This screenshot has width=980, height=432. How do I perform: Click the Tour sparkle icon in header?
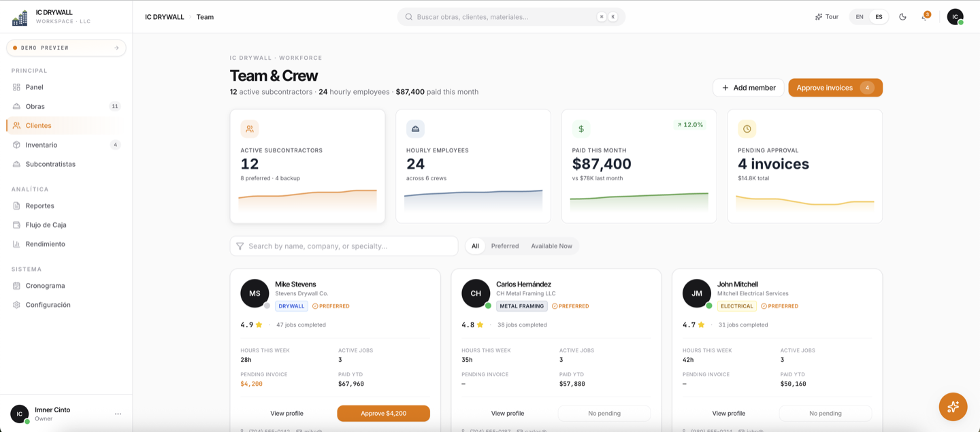point(819,17)
